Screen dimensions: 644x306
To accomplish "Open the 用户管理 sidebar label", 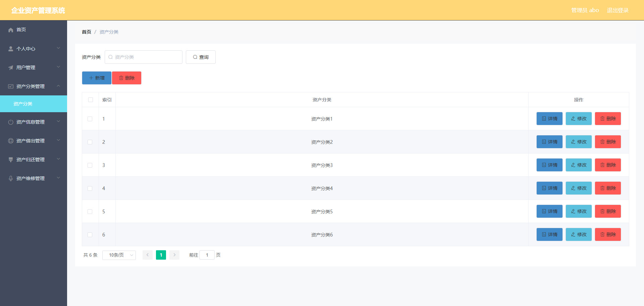I will [x=26, y=68].
